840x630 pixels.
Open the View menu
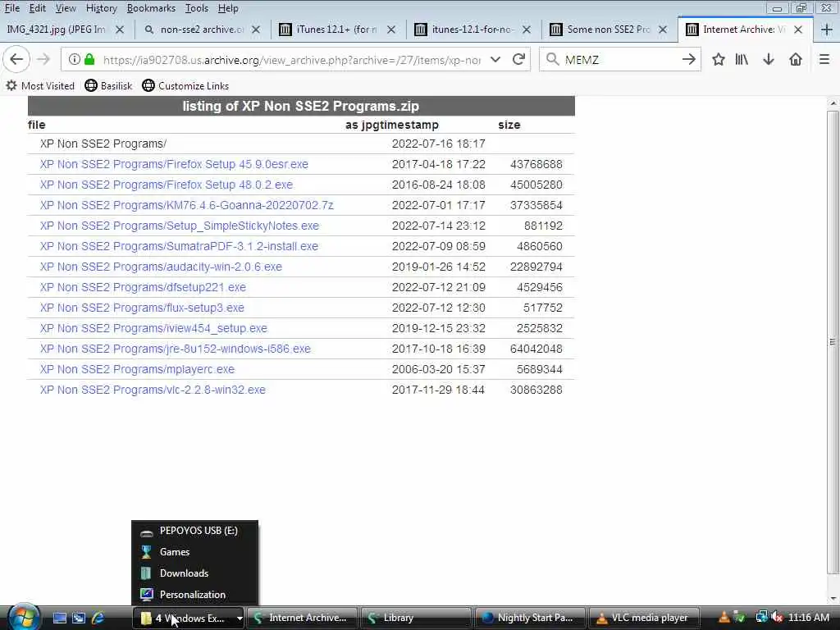66,8
